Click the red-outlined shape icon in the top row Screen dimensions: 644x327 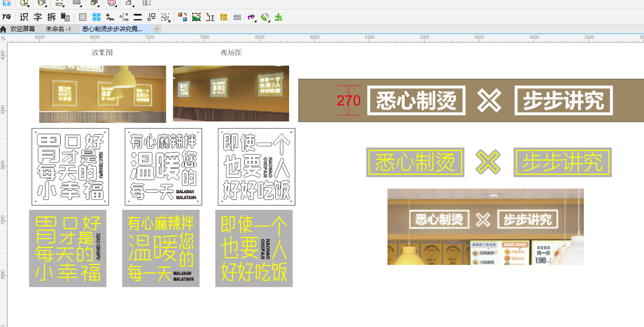tap(112, 3)
